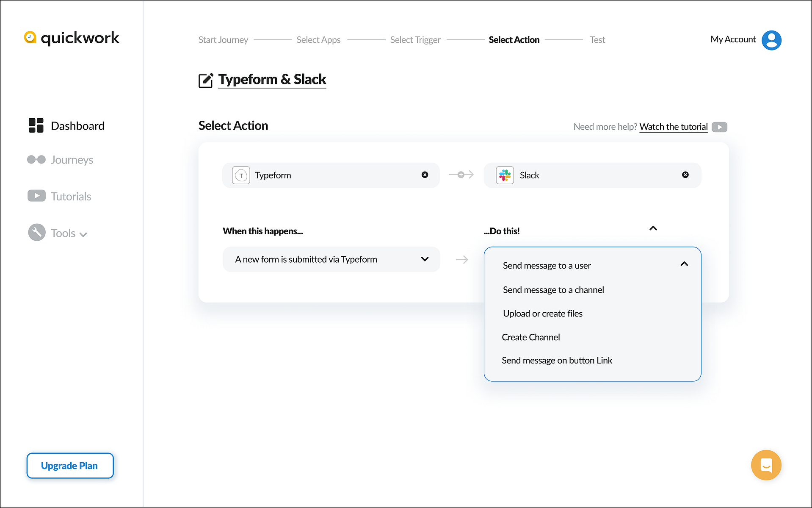Choose Create Channel action

pyautogui.click(x=531, y=337)
